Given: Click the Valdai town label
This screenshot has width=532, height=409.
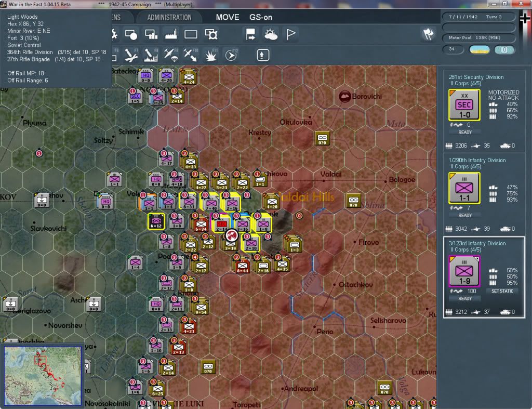Looking at the screenshot, I should 331,174.
